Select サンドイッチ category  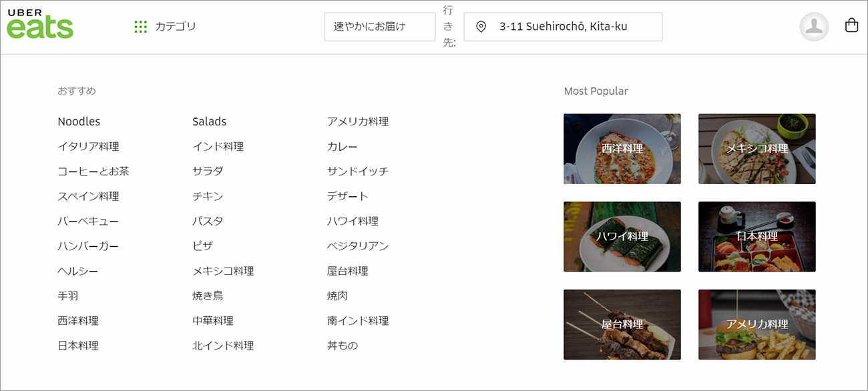coord(358,171)
